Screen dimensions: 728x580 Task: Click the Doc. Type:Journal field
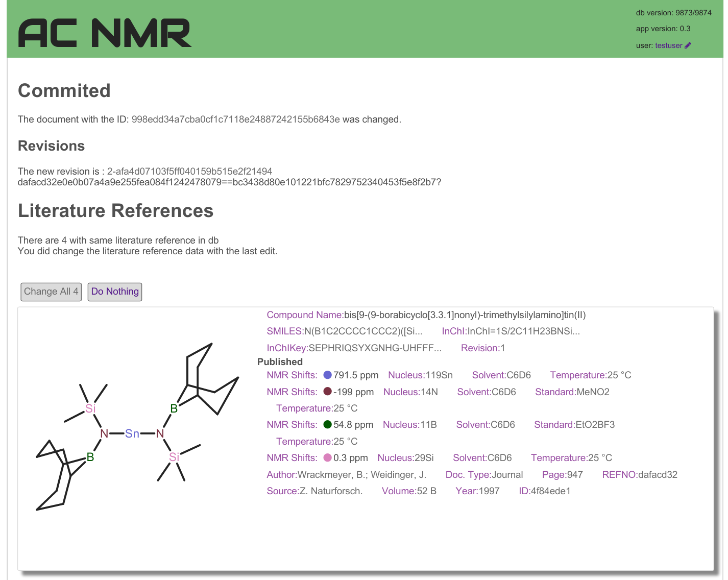tap(484, 475)
